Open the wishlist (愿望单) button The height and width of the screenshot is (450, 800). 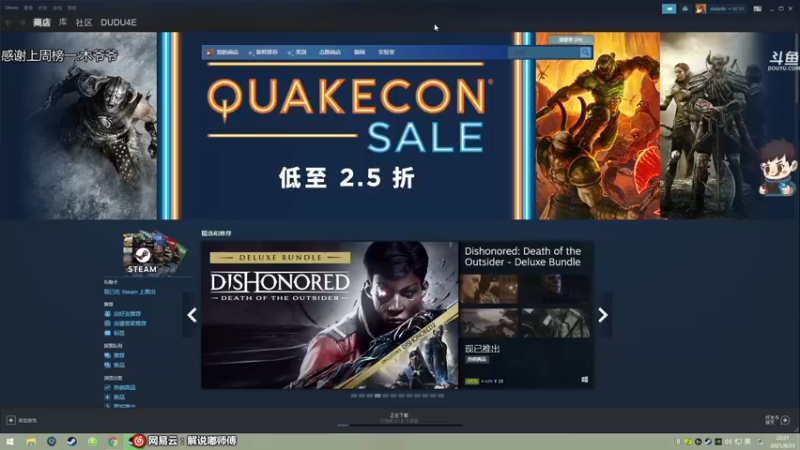click(570, 39)
